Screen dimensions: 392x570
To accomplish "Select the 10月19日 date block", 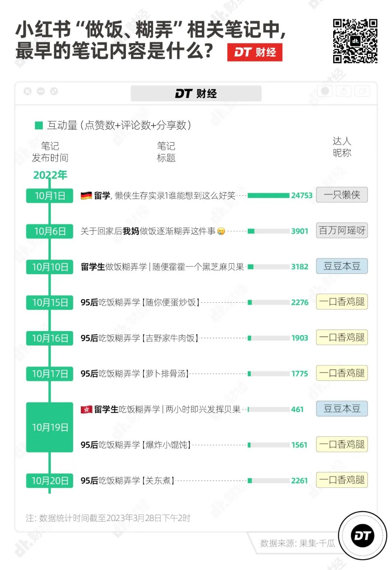I will (x=50, y=427).
